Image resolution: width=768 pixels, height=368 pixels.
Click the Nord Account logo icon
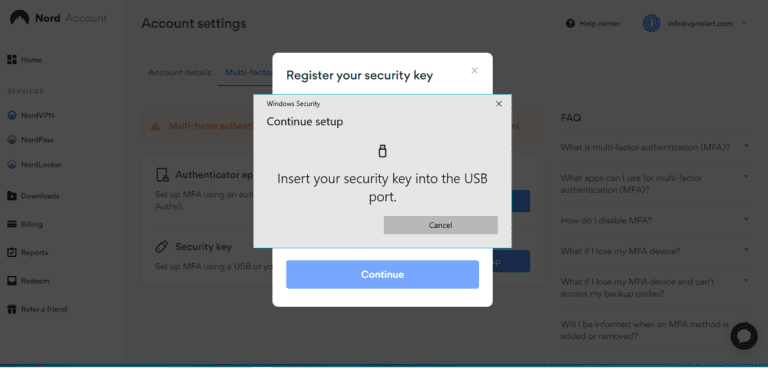tap(20, 18)
